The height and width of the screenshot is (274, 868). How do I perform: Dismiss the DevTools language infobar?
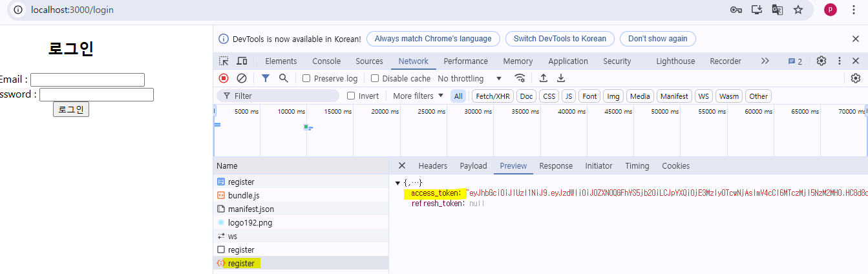pos(856,39)
